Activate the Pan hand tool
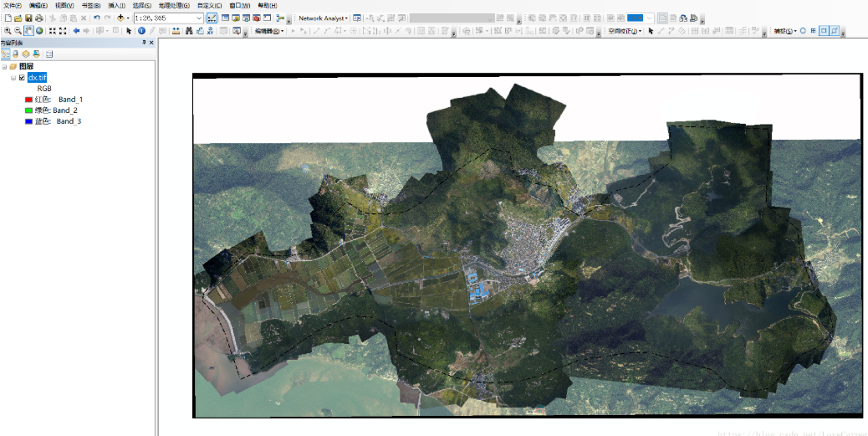 tap(28, 31)
